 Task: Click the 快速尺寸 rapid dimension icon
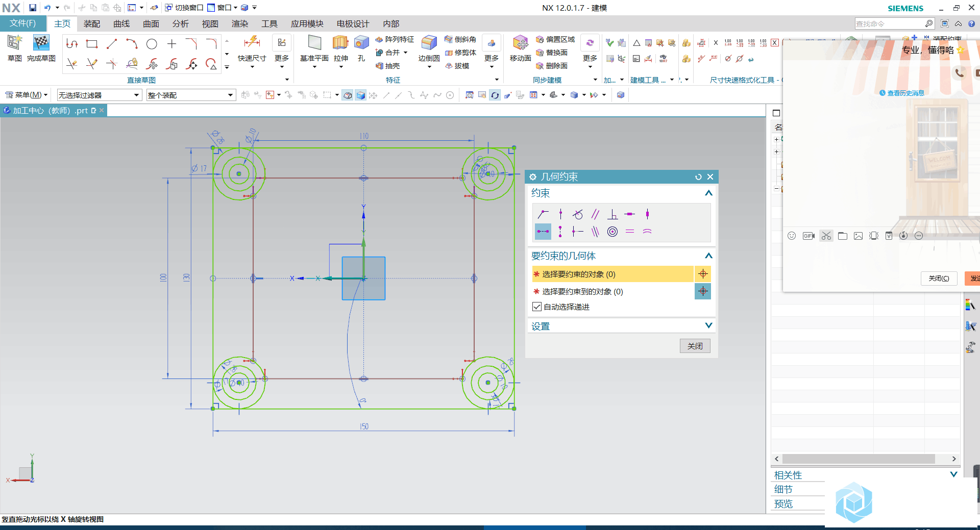(252, 42)
